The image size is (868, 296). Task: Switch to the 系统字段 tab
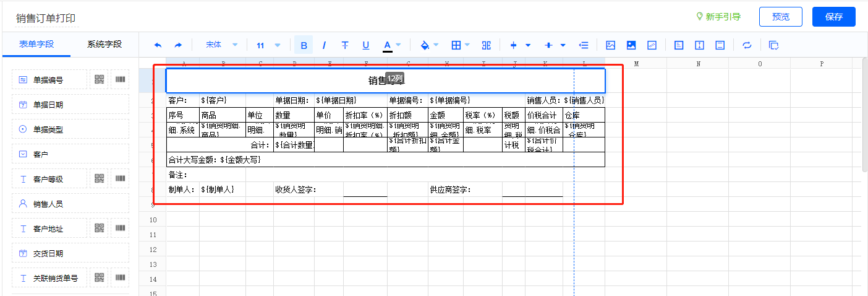[x=104, y=45]
